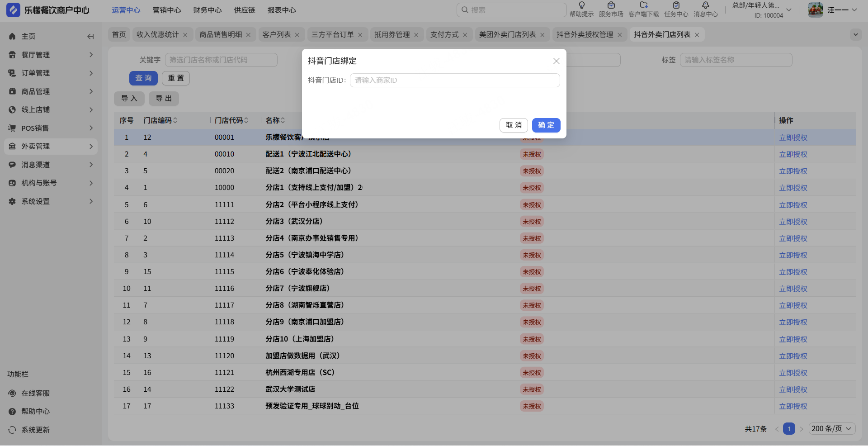Screen dimensions: 868x446
Task: Open 客户端下载 icon in top bar
Action: pos(644,5)
